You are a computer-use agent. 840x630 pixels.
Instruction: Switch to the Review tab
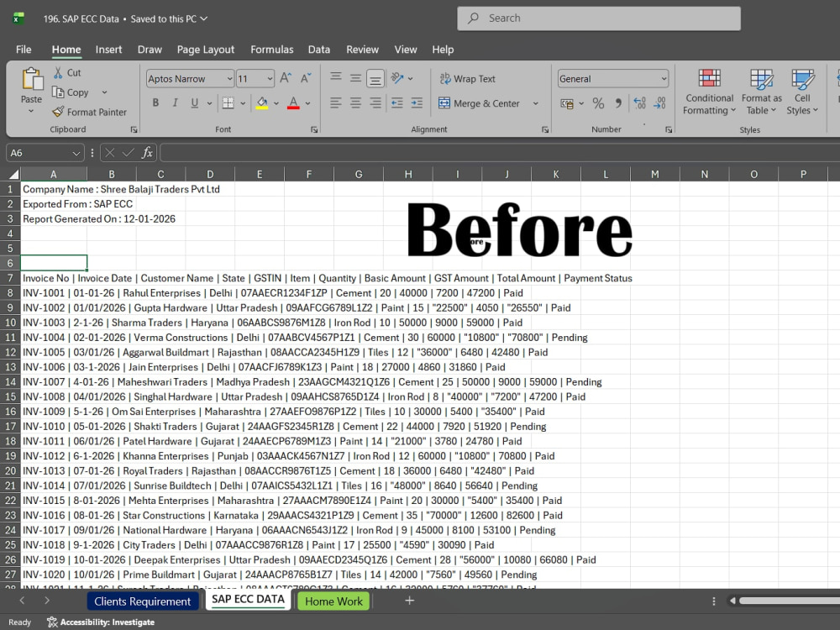[x=362, y=50]
